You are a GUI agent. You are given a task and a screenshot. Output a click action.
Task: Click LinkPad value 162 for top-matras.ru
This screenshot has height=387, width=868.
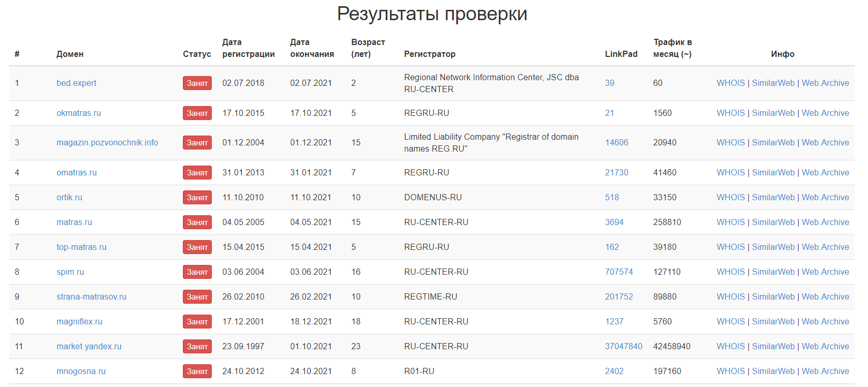(x=612, y=247)
